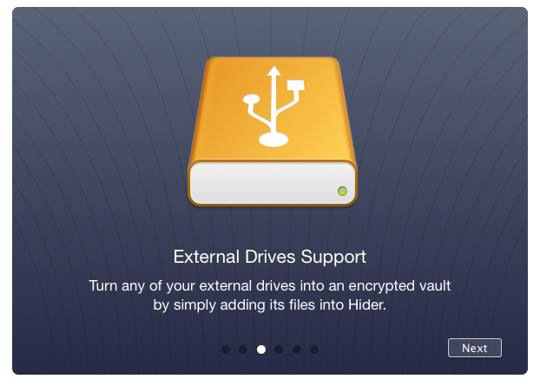
Task: Skip to the last page indicator dot
Action: pos(314,350)
